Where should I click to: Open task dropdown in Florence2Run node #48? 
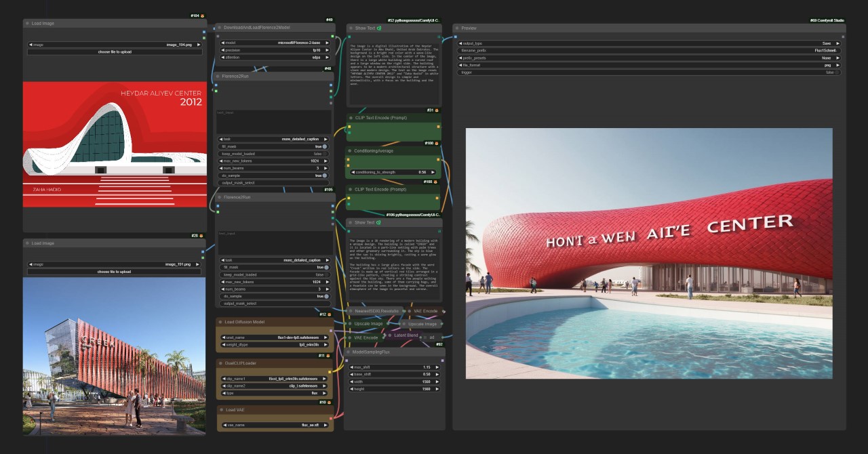point(274,139)
